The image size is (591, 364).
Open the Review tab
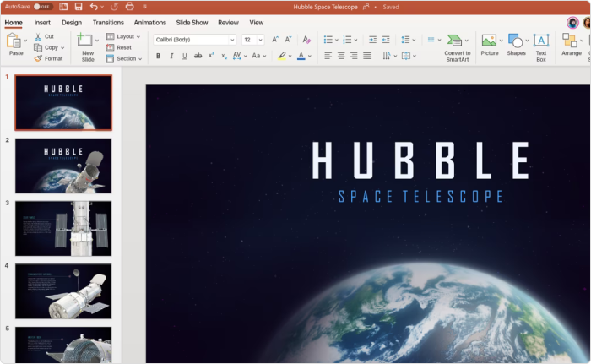tap(228, 23)
